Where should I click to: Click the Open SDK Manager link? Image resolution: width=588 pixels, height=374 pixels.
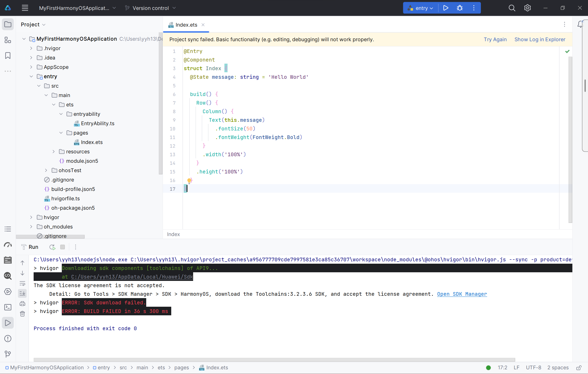click(462, 294)
